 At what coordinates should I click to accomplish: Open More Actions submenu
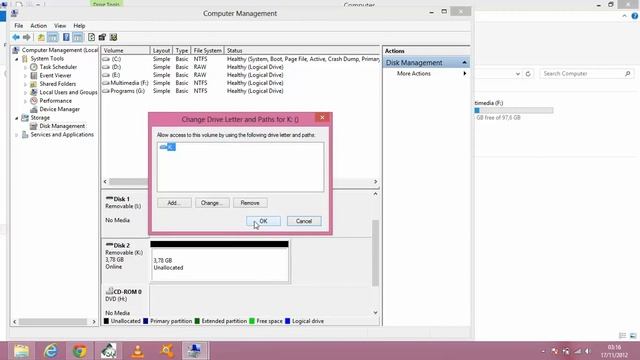[427, 74]
